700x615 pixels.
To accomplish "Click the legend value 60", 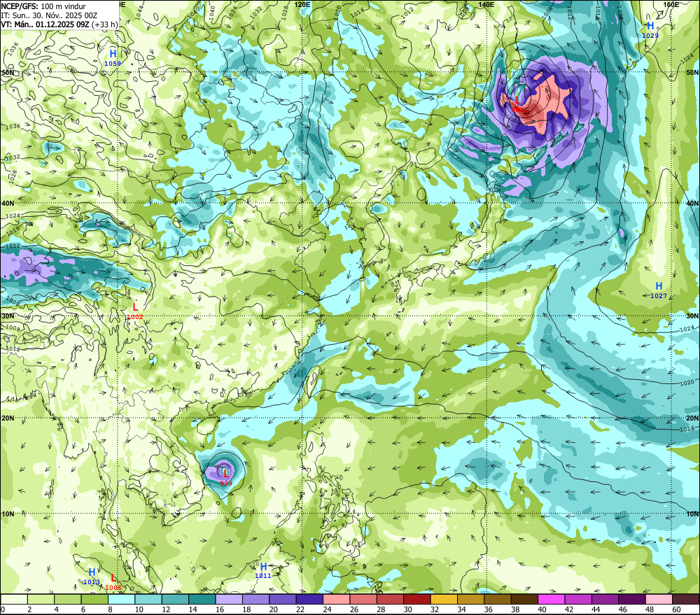I will [x=676, y=609].
